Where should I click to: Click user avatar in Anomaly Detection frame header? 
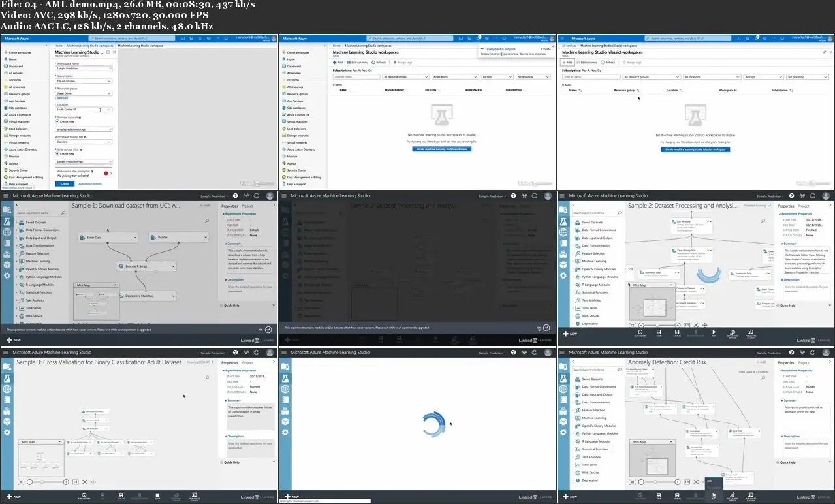coord(825,353)
